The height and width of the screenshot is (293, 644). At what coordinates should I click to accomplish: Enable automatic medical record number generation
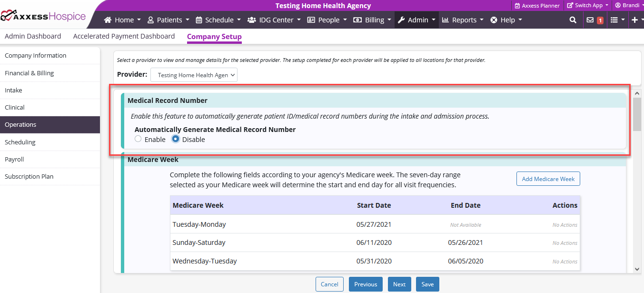pyautogui.click(x=138, y=139)
